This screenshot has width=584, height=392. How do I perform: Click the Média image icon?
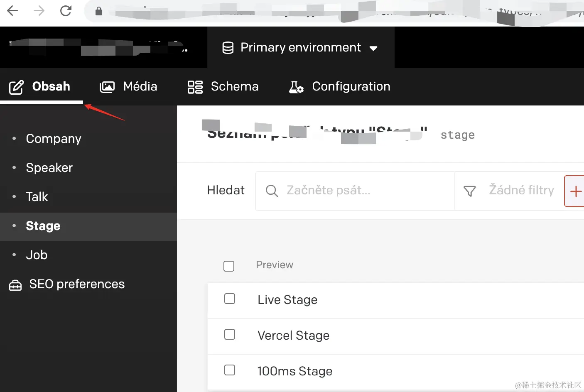(107, 87)
